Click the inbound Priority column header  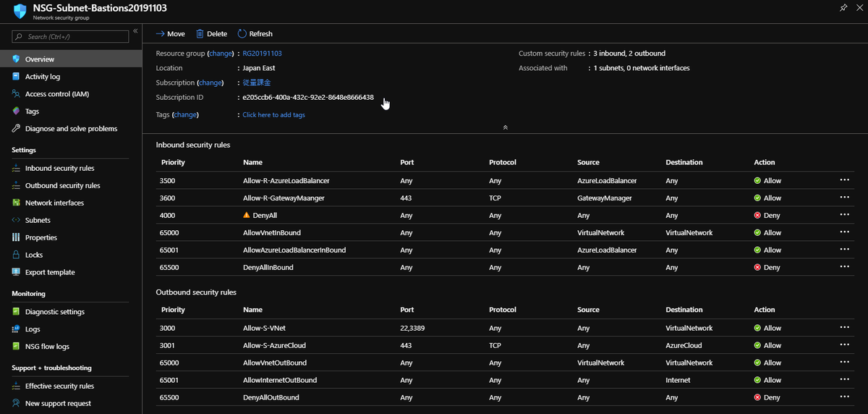(173, 162)
